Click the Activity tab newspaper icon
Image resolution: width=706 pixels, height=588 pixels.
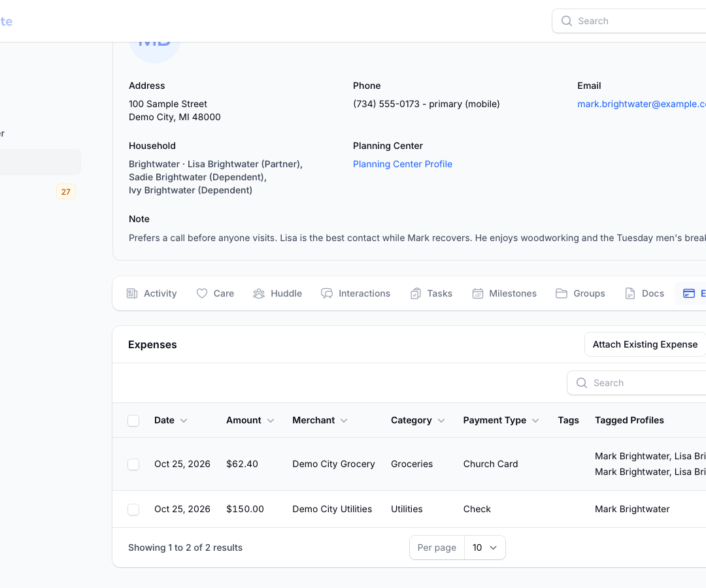[x=132, y=293]
